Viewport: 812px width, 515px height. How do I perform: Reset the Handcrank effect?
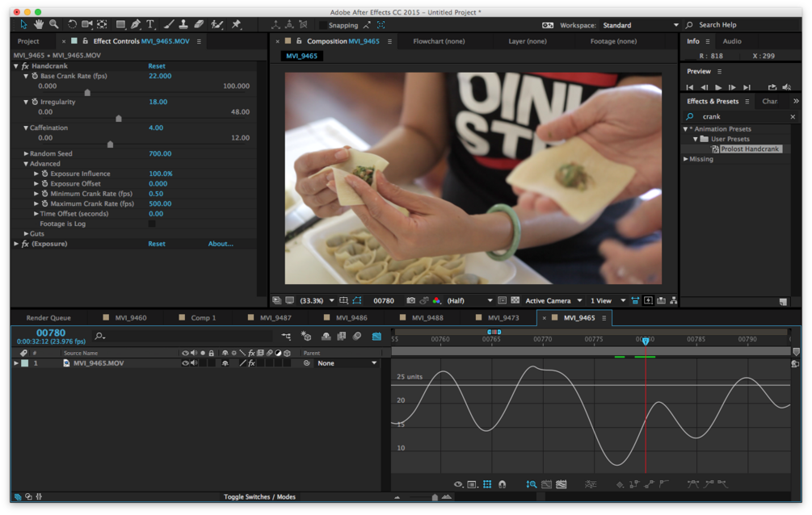pos(157,66)
